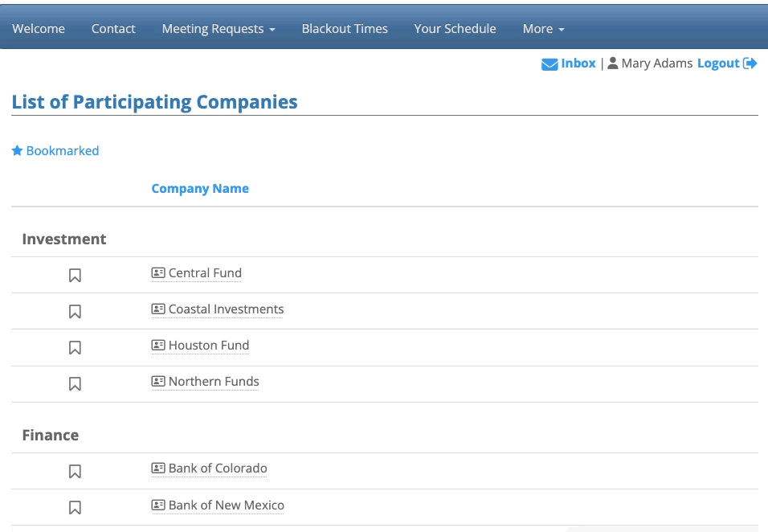
Task: Filter by the Bookmarked star link
Action: (55, 151)
